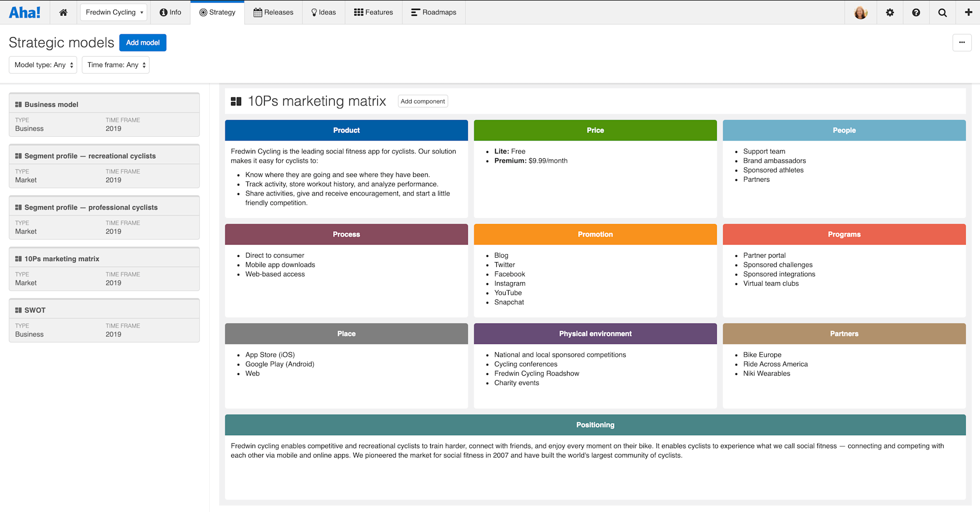Click 'YouTube' in Promotion list

click(508, 293)
